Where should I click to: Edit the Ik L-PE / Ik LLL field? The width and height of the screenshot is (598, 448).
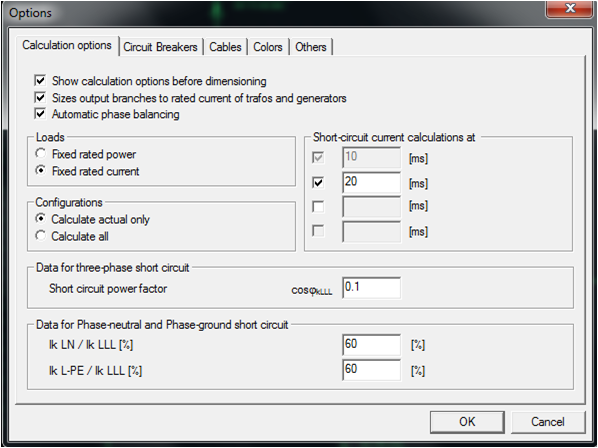[x=371, y=370]
